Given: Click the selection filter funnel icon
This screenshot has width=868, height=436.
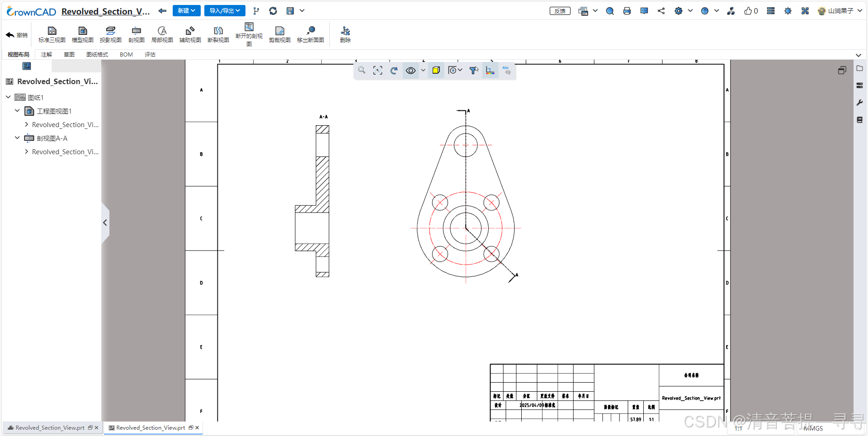Looking at the screenshot, I should [474, 70].
